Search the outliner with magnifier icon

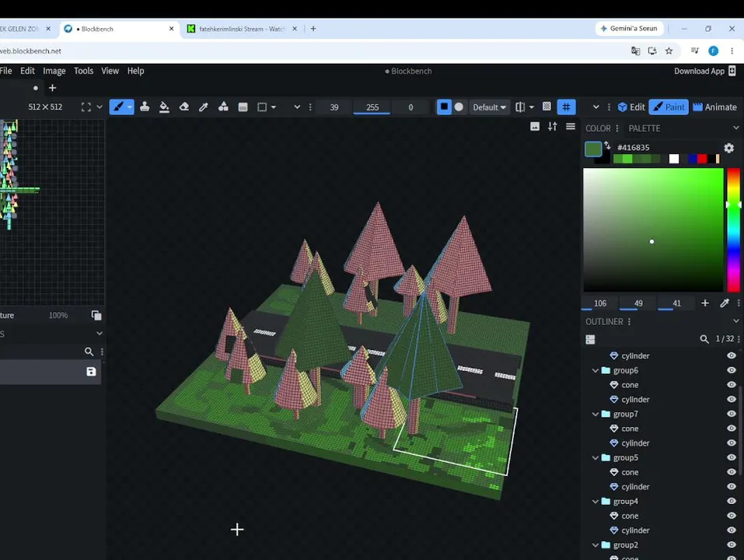pyautogui.click(x=704, y=339)
